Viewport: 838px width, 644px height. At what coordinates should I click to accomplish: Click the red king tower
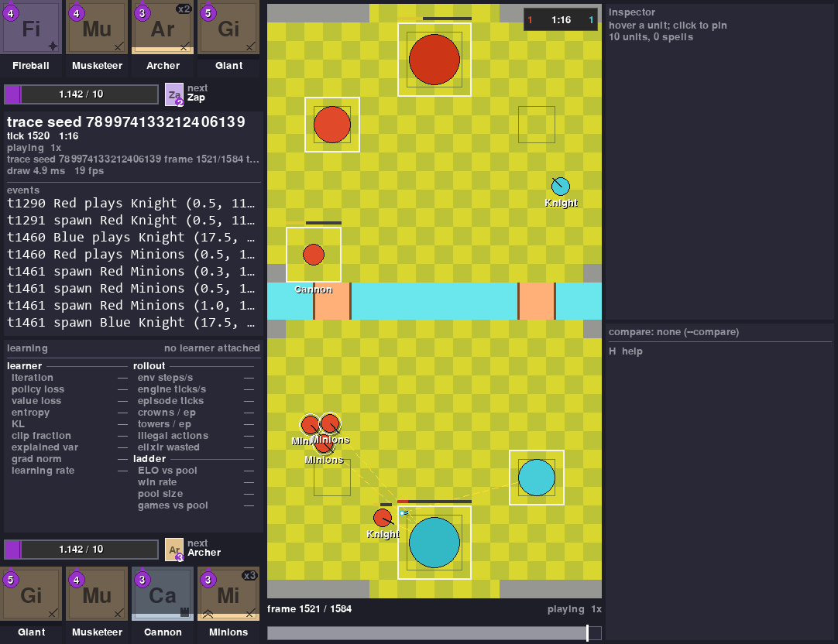(434, 60)
